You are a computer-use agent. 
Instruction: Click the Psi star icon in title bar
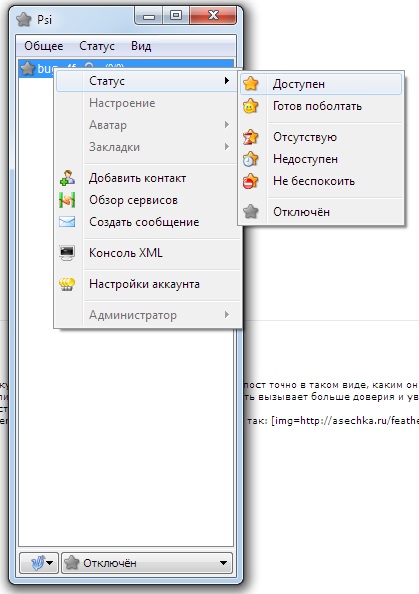tap(24, 19)
